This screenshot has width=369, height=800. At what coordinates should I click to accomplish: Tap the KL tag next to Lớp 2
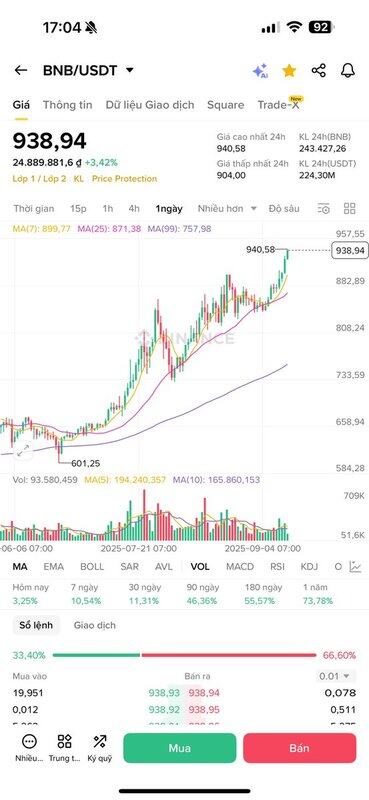[79, 179]
